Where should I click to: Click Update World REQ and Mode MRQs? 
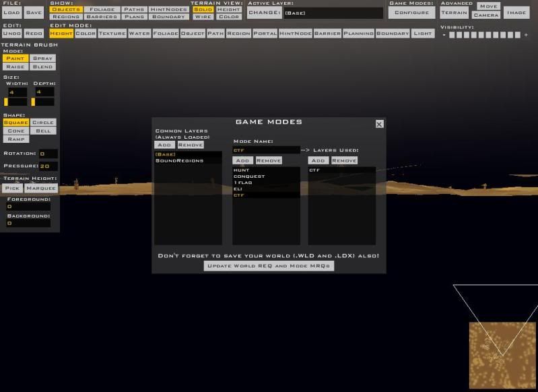point(269,265)
